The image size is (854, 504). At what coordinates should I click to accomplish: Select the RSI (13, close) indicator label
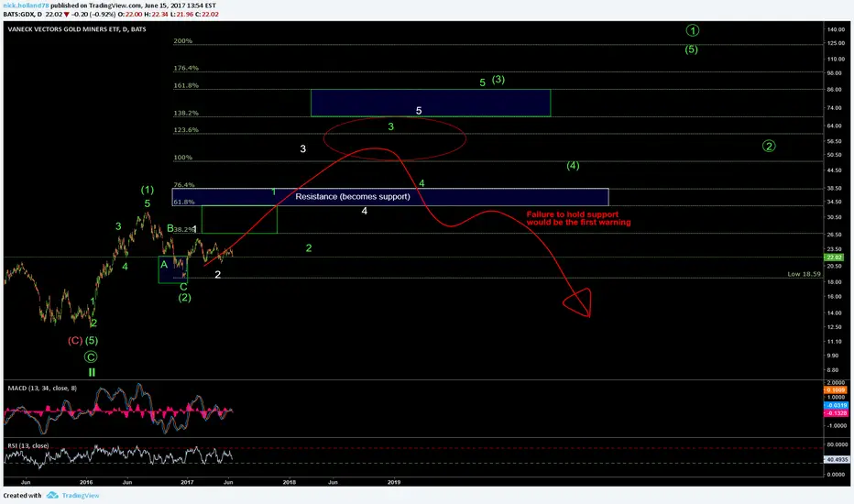[27, 445]
